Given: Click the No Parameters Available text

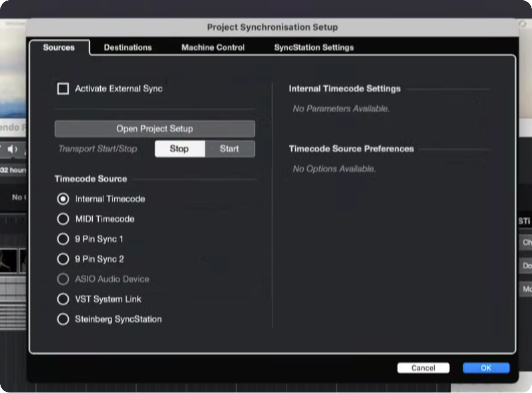Looking at the screenshot, I should (x=341, y=109).
